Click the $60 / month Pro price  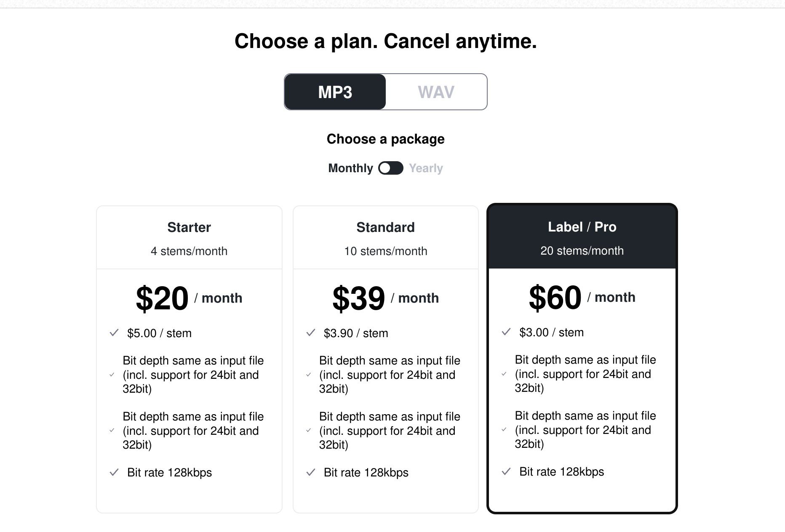tap(582, 297)
